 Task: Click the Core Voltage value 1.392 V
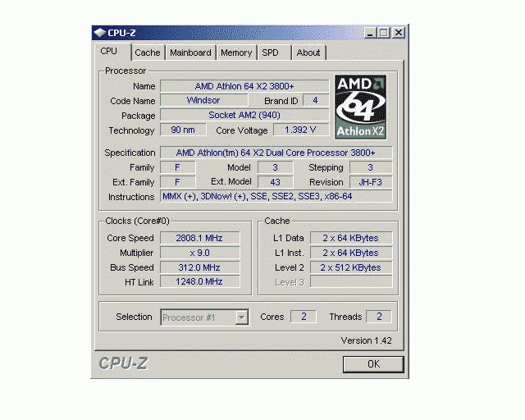coord(301,130)
